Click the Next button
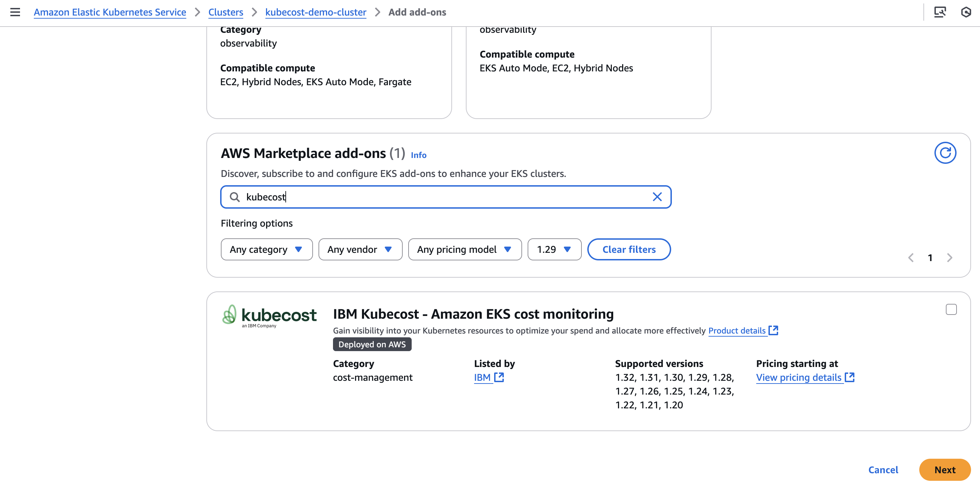 point(944,469)
